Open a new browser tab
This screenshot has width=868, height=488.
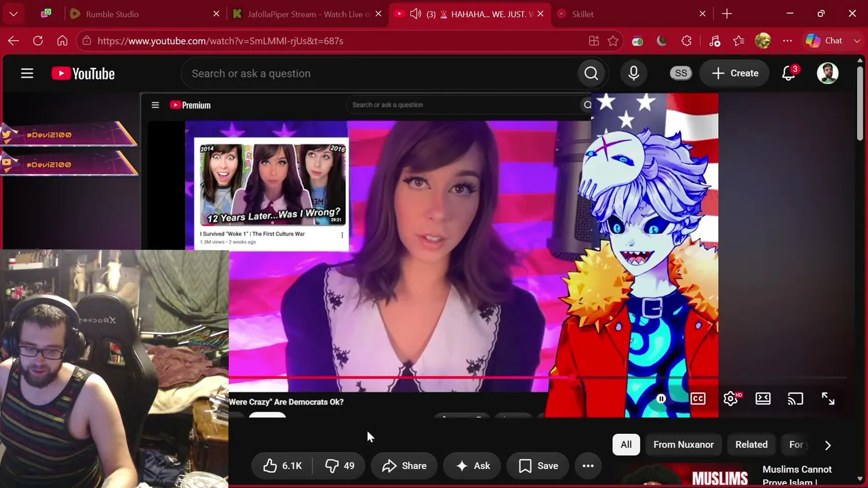(727, 14)
